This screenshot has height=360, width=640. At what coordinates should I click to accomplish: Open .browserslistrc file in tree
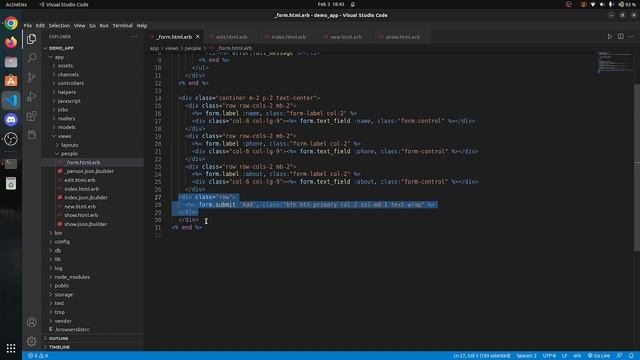point(72,329)
